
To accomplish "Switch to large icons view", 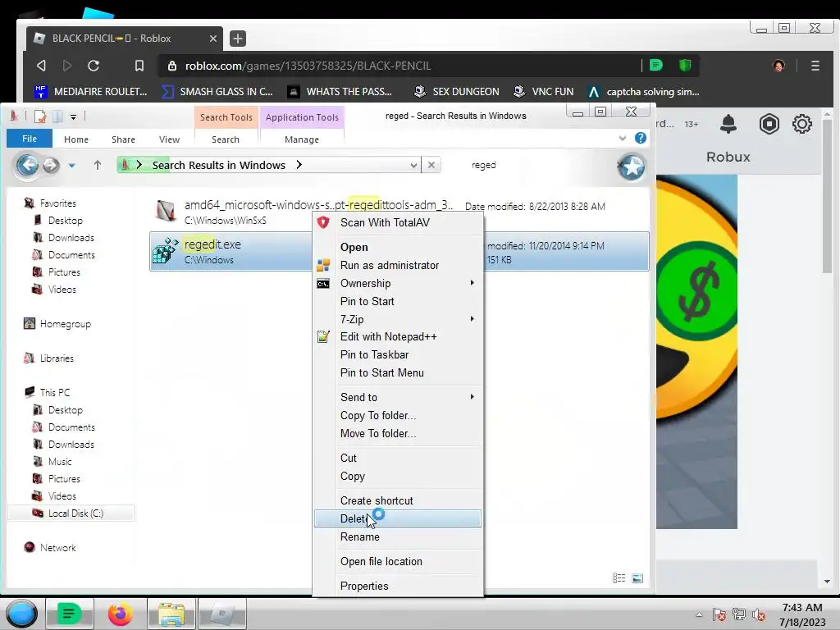I will 637,578.
